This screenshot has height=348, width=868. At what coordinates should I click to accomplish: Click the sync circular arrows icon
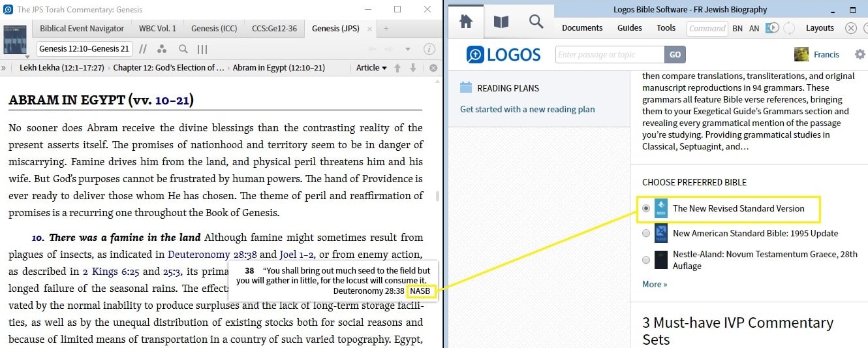(789, 28)
